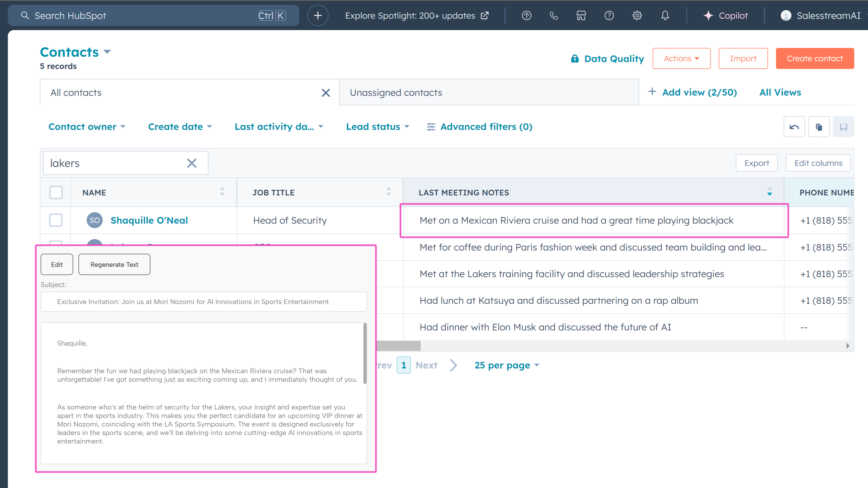Viewport: 868px width, 488px height.
Task: Open the settings gear icon
Action: (x=637, y=15)
